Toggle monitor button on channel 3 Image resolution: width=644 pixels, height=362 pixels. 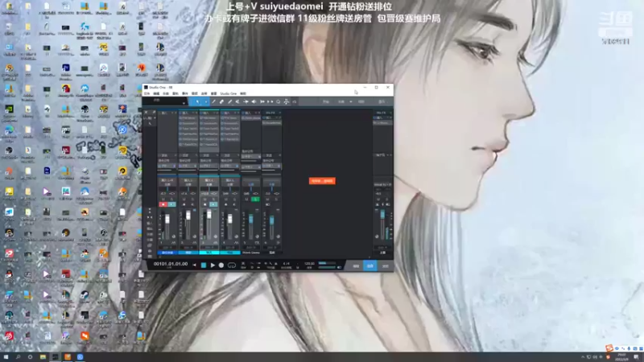[213, 204]
